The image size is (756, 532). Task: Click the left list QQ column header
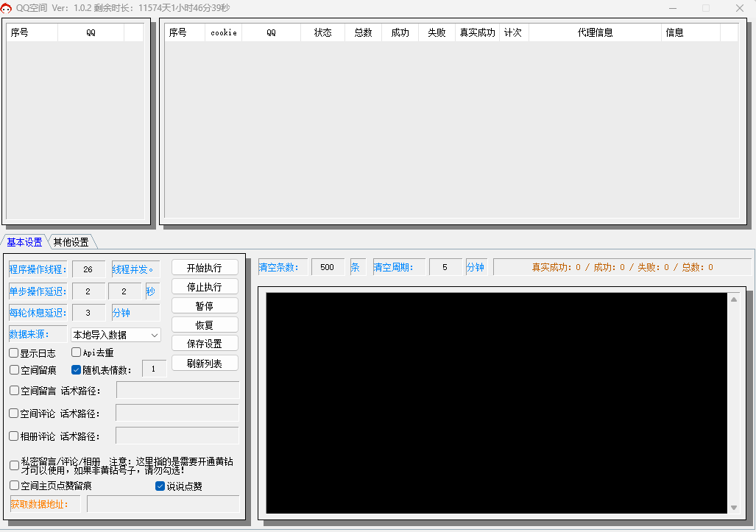(x=91, y=32)
